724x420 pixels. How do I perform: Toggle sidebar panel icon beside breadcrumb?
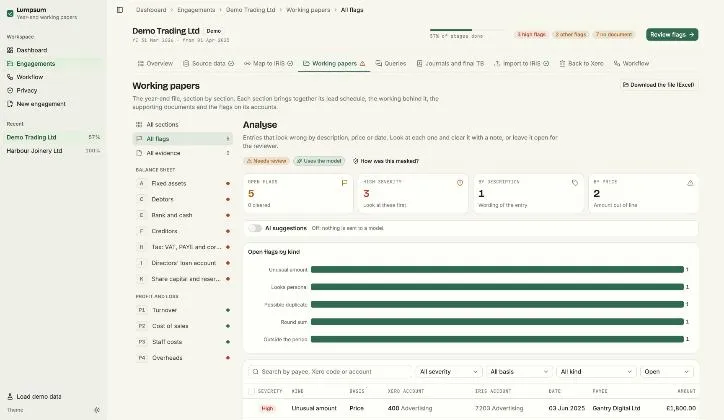click(120, 10)
